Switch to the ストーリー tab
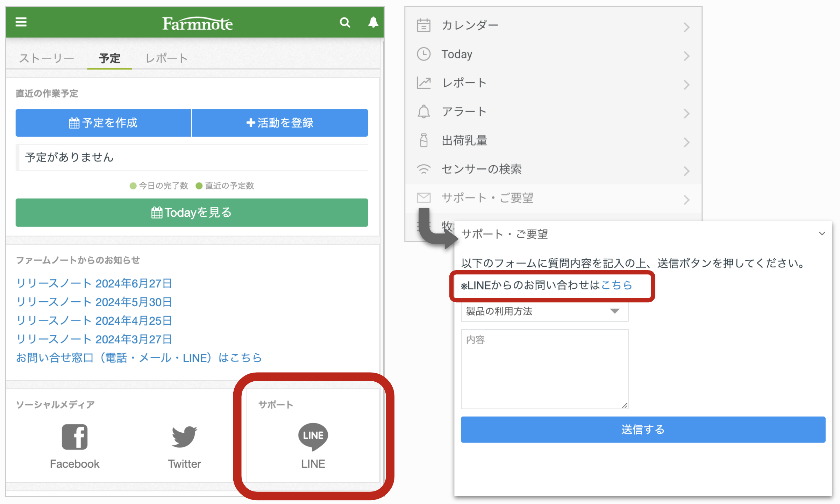Viewport: 840px width, 504px height. click(47, 58)
